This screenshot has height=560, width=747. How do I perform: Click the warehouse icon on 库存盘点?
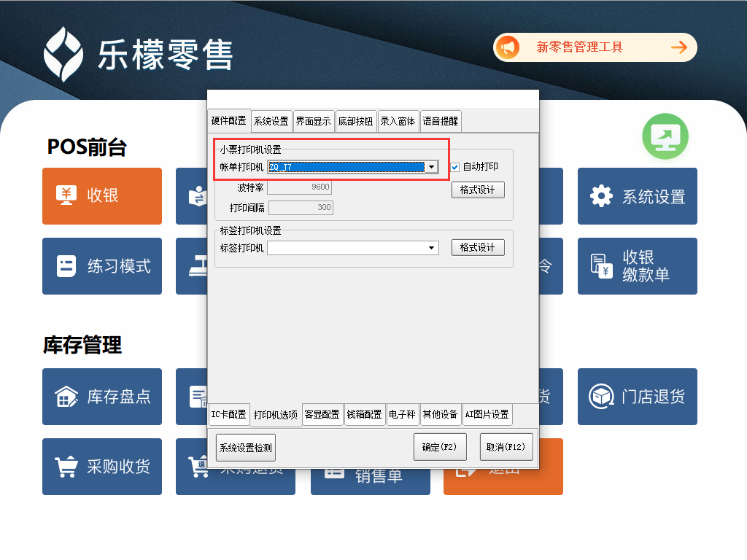(66, 396)
